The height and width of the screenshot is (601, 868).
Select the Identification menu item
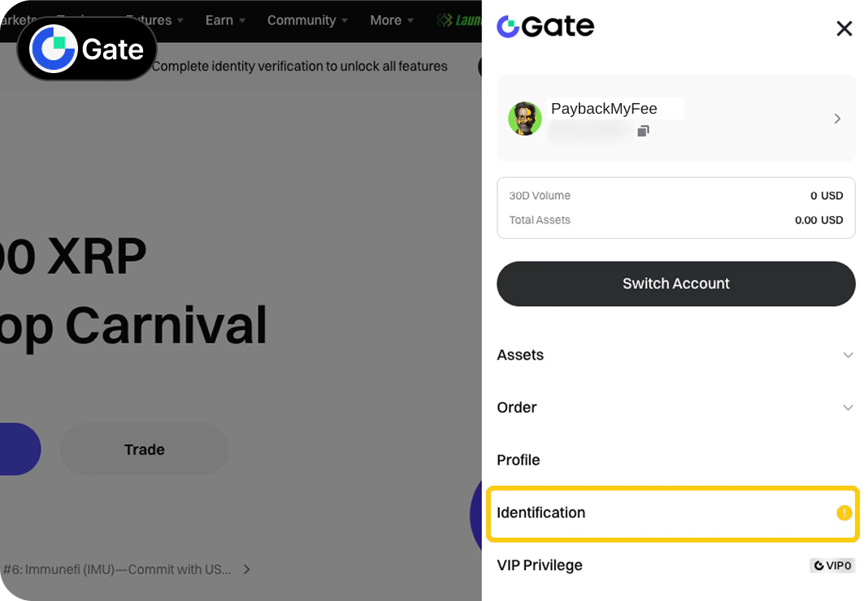673,513
